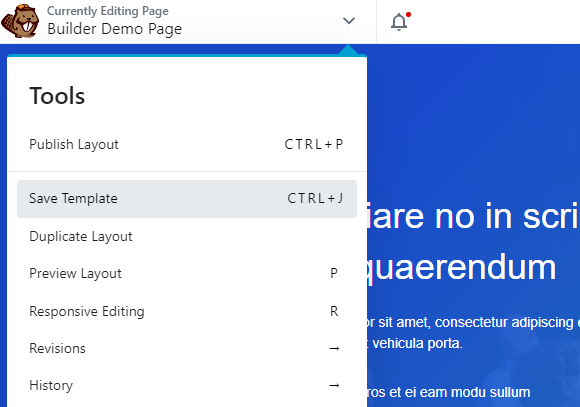
Task: Open notifications via the bell icon
Action: (400, 21)
